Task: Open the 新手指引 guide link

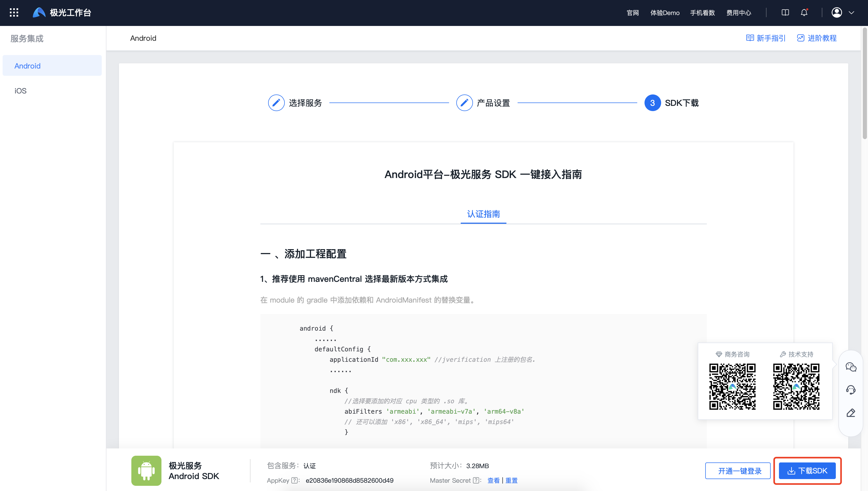Action: pos(765,38)
